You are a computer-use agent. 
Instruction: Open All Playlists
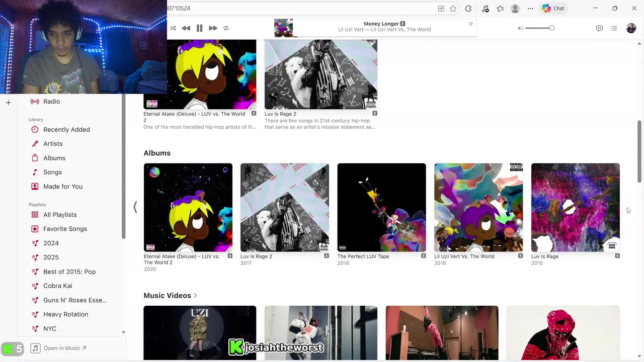click(x=60, y=215)
